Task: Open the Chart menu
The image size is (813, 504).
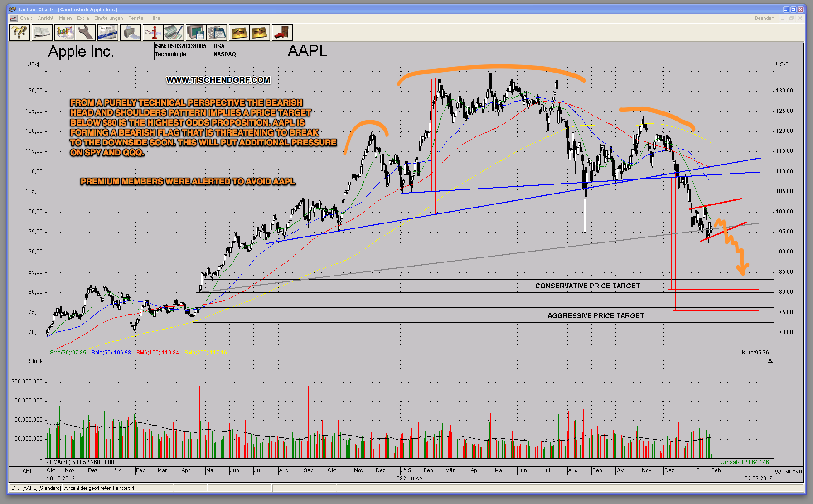Action: [26, 18]
